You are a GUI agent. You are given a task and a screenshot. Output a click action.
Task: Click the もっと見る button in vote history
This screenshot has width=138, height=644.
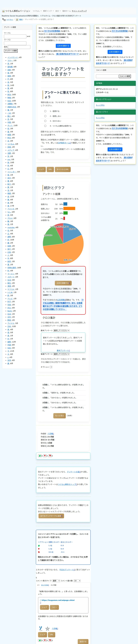tap(60, 415)
